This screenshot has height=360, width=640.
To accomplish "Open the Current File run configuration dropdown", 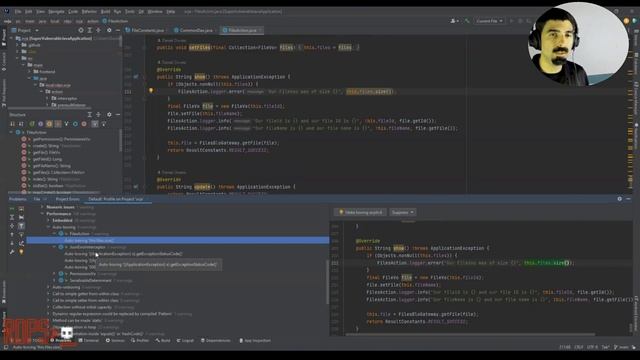I will click(489, 21).
